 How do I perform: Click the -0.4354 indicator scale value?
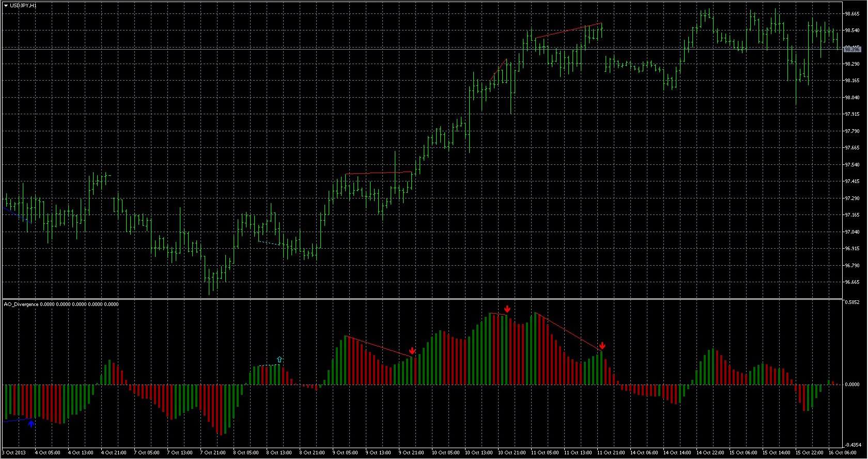852,445
